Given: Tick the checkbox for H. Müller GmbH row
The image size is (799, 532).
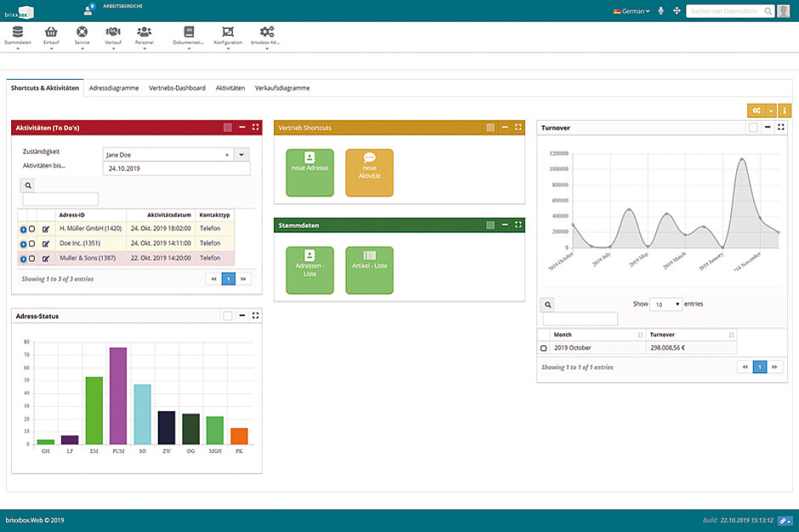Looking at the screenshot, I should click(x=32, y=229).
